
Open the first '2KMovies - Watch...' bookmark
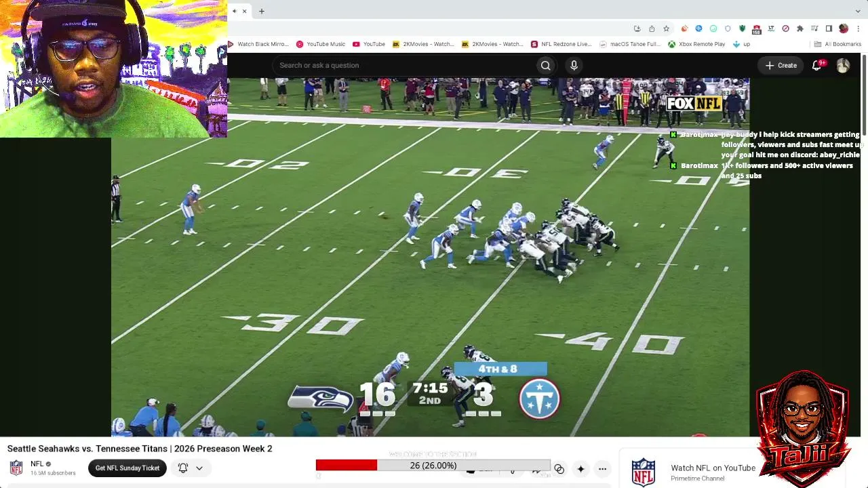(423, 44)
